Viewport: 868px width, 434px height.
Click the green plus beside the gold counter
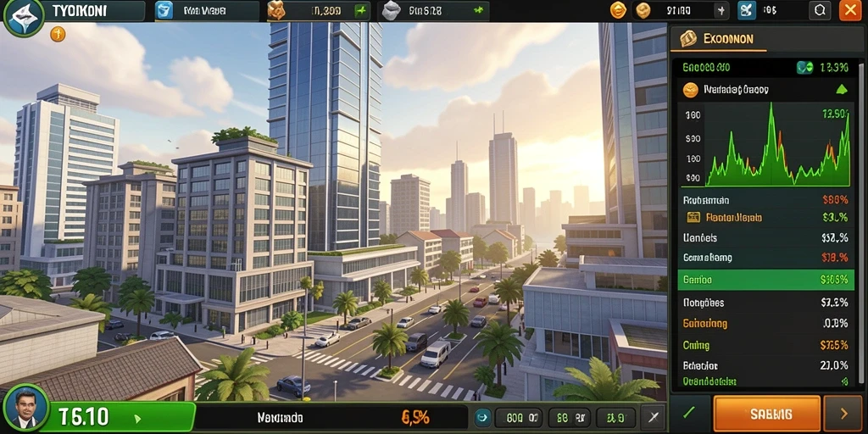pyautogui.click(x=361, y=10)
